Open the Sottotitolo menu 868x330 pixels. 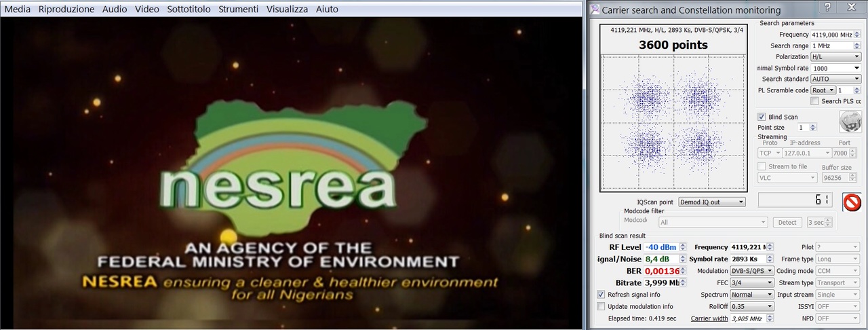[x=189, y=9]
